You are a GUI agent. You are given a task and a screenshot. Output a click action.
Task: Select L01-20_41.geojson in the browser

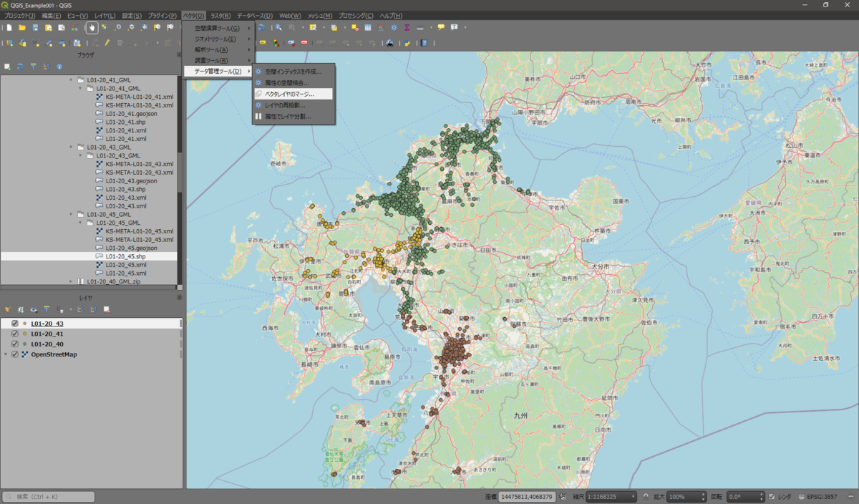tap(131, 113)
